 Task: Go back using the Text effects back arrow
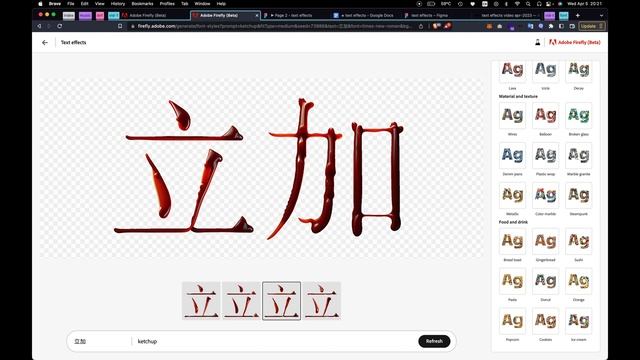point(45,42)
